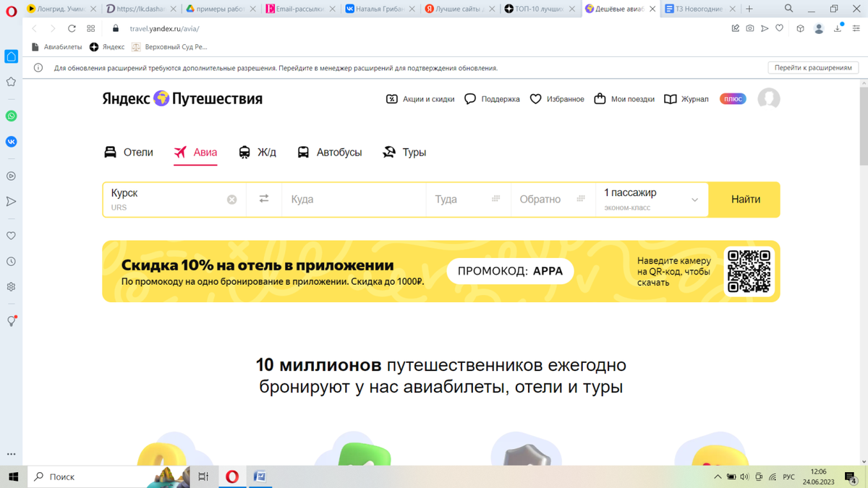Viewport: 868px width, 488px height.
Task: Open the Opera sidebar home icon
Action: [x=12, y=56]
